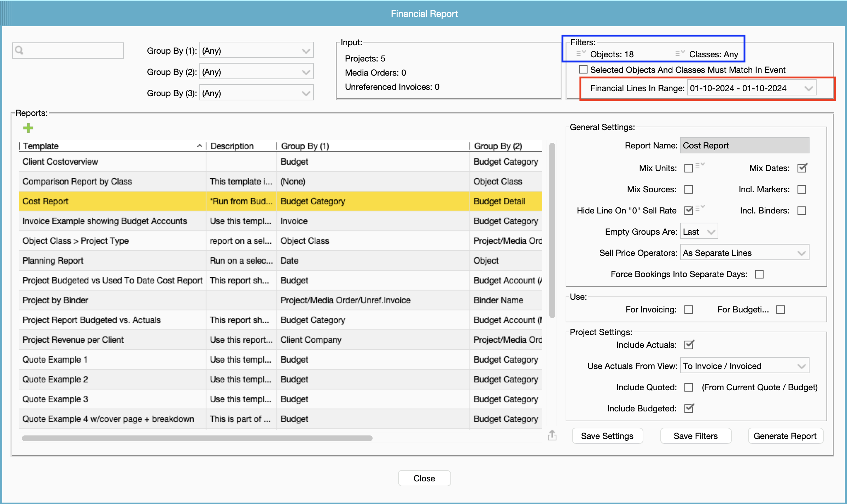847x504 pixels.
Task: Click the Generate Report button
Action: (785, 436)
